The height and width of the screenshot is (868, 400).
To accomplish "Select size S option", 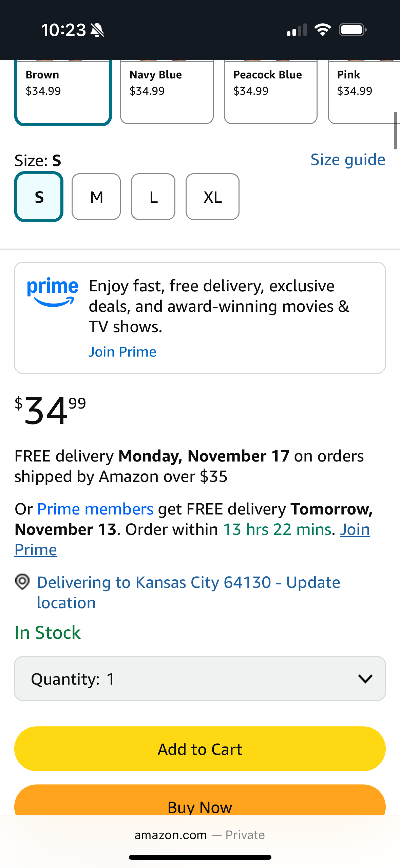I will point(39,197).
